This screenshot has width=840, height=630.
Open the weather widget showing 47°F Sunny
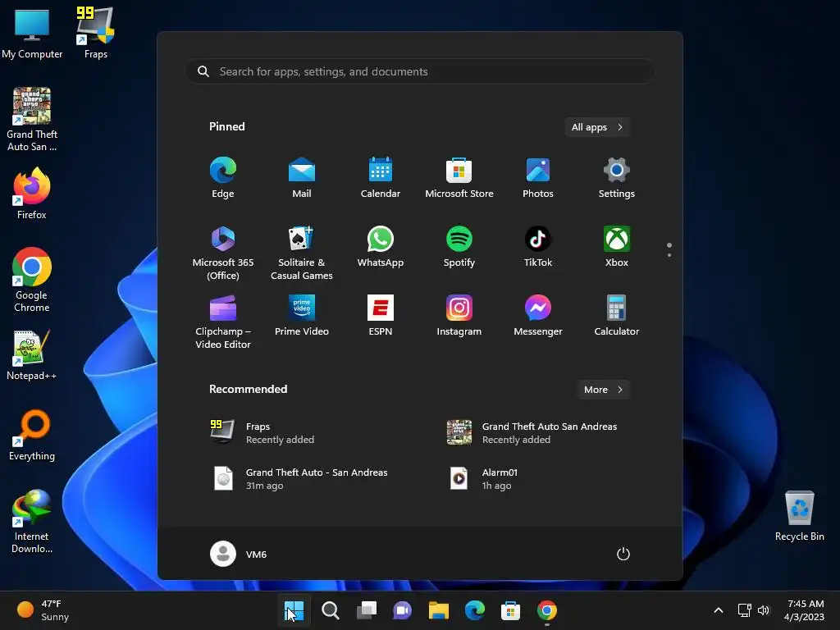43,610
